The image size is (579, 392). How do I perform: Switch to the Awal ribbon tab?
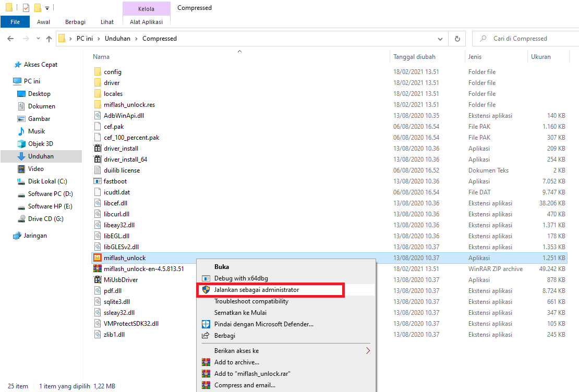point(44,22)
